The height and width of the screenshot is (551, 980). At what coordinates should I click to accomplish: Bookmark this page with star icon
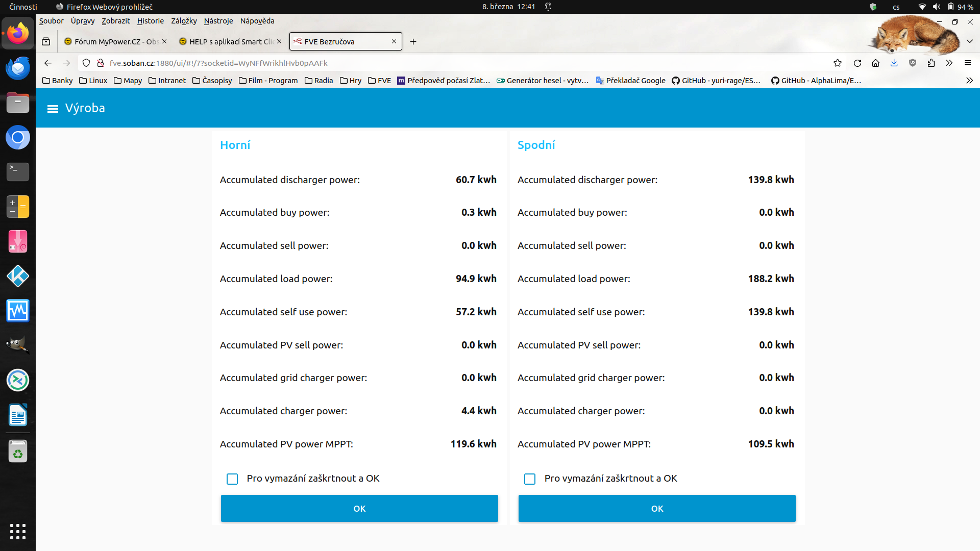click(838, 63)
